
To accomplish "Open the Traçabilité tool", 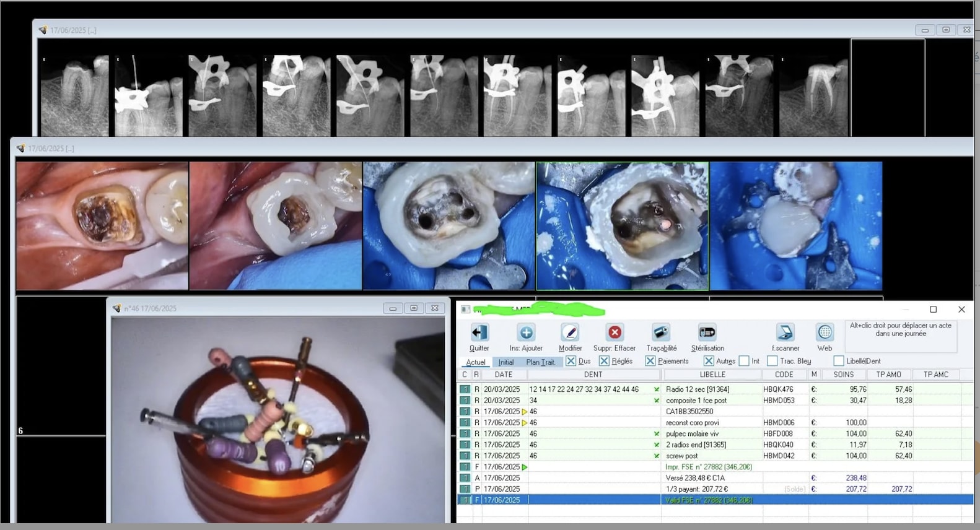I will (x=661, y=332).
